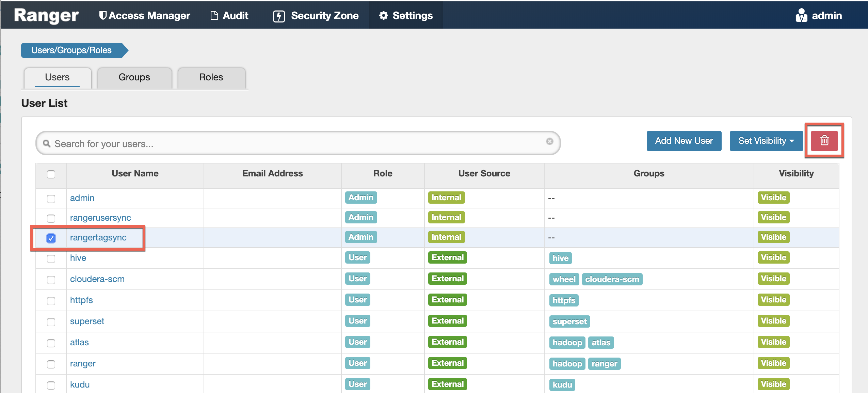Check the select-all header checkbox
The image size is (868, 393).
coord(51,174)
